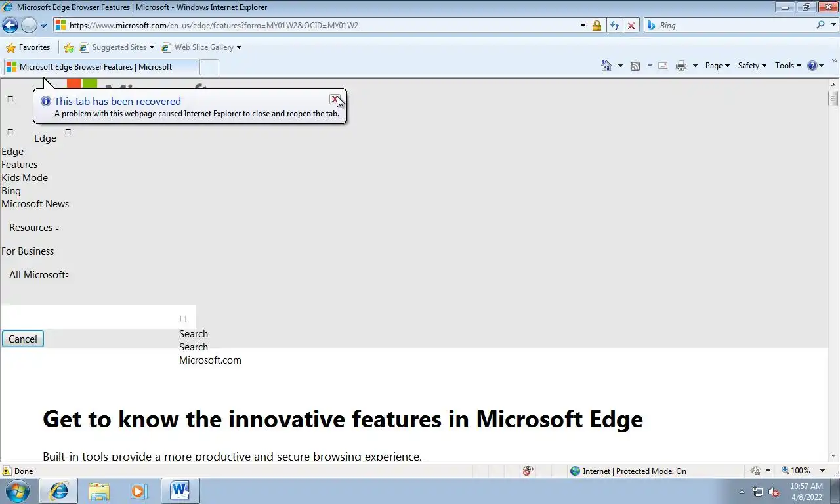Screen dimensions: 840x504
Task: Click the Bing link on the page
Action: click(x=11, y=191)
